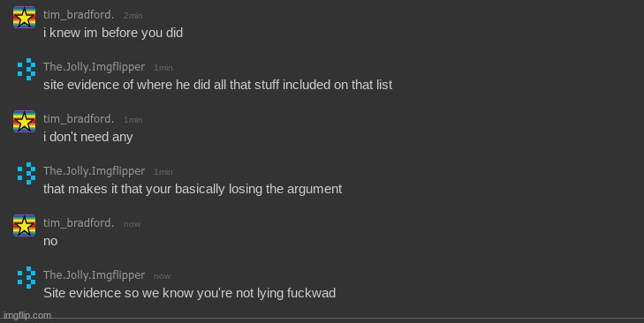Image resolution: width=644 pixels, height=323 pixels.
Task: Select the rainbow star avatar by the "no" comment
Action: coord(24,225)
